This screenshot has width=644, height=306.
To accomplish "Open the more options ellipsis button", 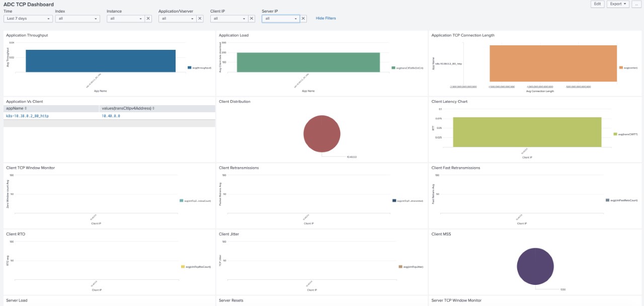I will (636, 4).
